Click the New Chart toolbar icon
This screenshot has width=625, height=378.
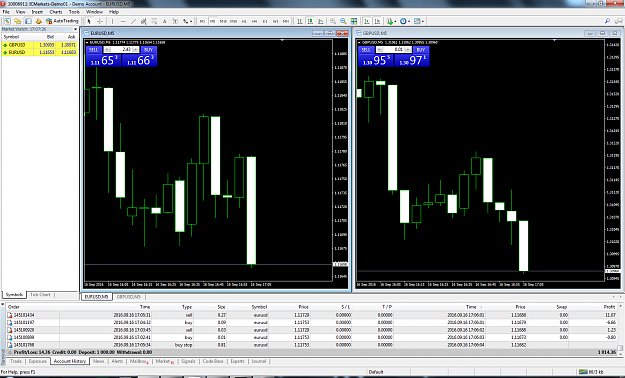tap(7, 21)
